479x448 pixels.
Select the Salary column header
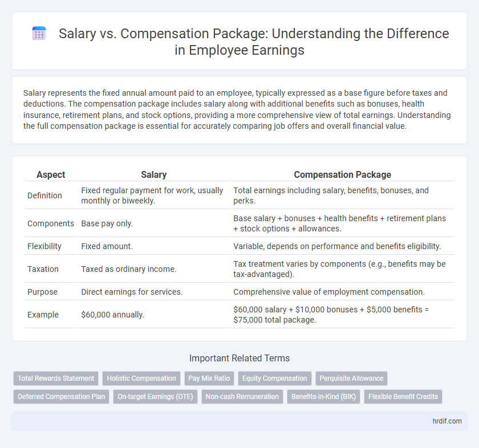(153, 174)
